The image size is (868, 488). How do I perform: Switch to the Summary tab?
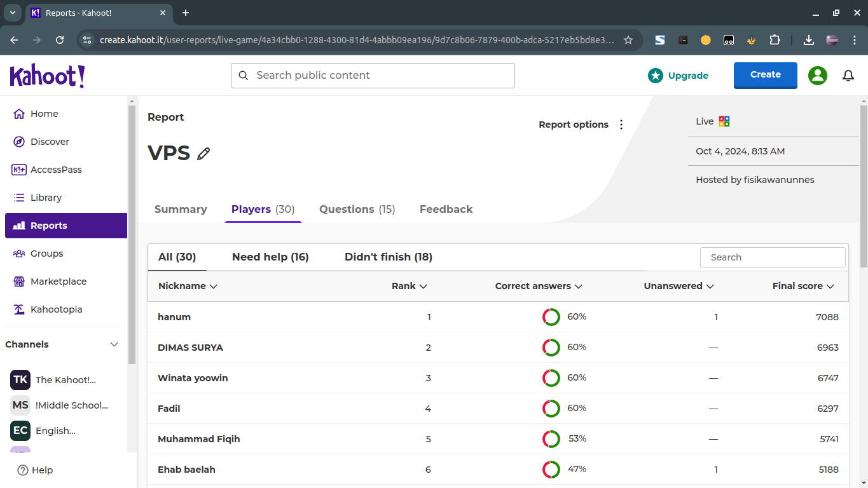[181, 209]
